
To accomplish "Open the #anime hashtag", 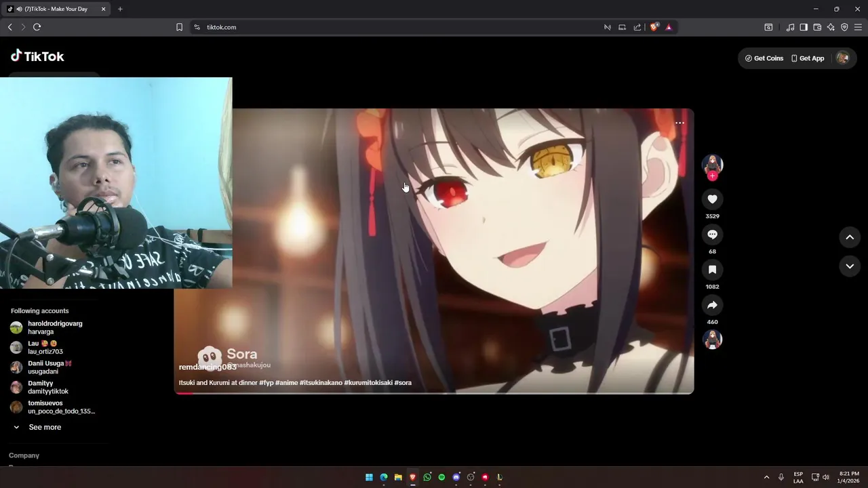I will coord(286,383).
